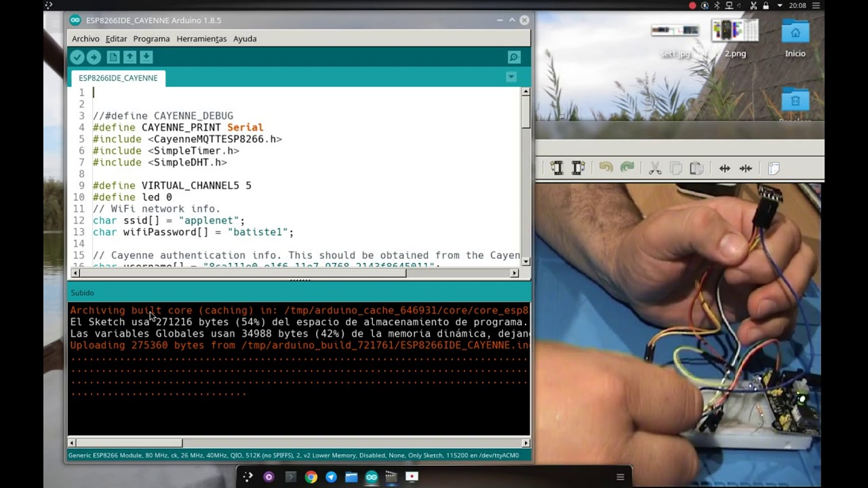868x488 pixels.
Task: Click the scissors Cut icon in editor toolbar
Action: tap(655, 168)
